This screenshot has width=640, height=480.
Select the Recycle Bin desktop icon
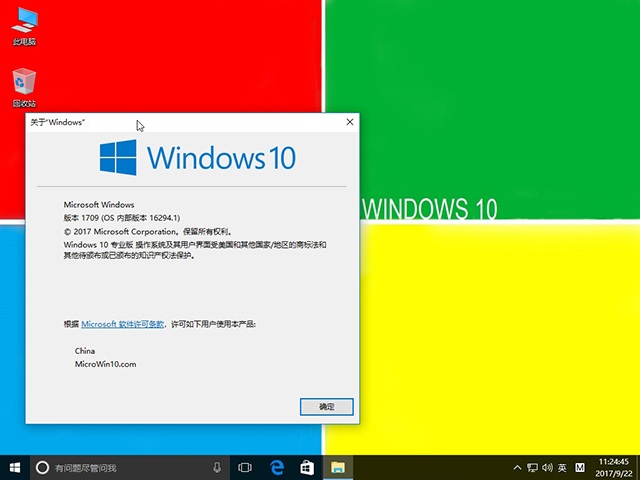pos(24,87)
